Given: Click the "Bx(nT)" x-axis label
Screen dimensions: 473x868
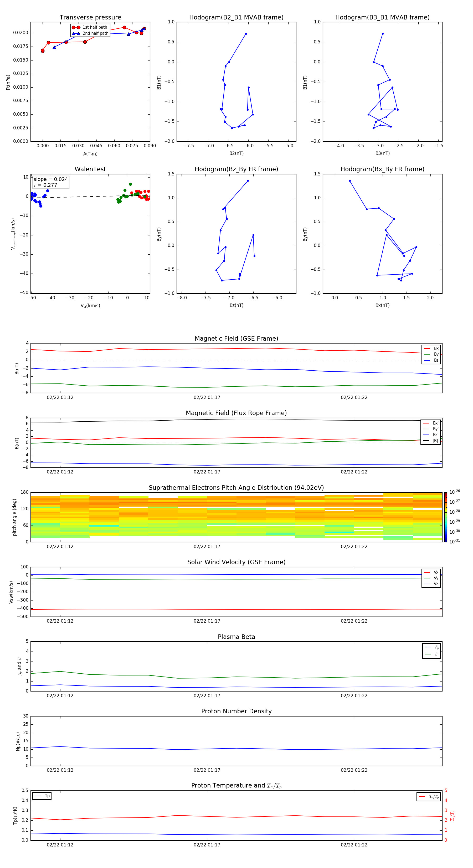Looking at the screenshot, I should click(x=382, y=305).
